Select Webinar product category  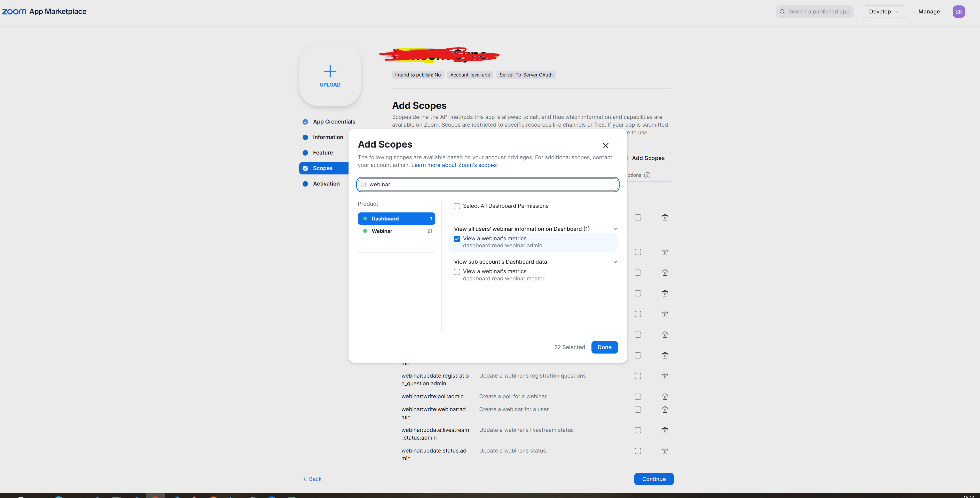tap(396, 231)
